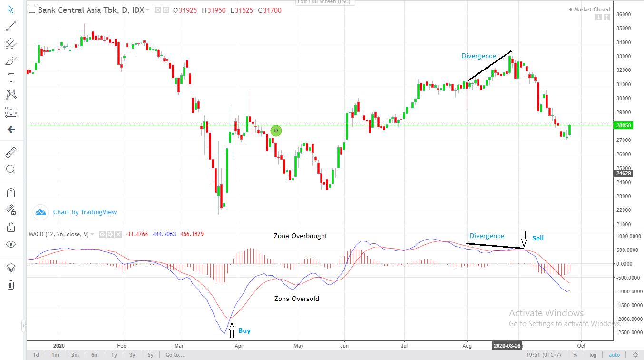Expand left toolbar via side arrow handle

[23, 326]
